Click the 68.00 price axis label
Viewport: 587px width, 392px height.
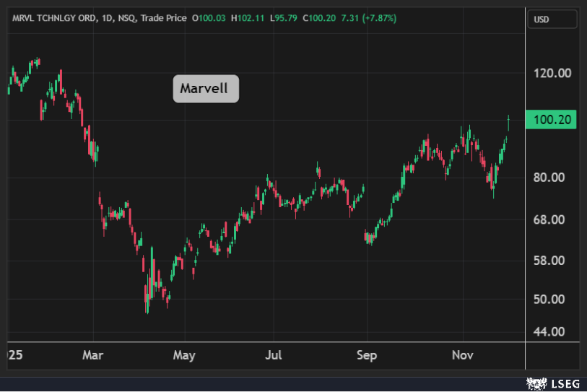(552, 219)
